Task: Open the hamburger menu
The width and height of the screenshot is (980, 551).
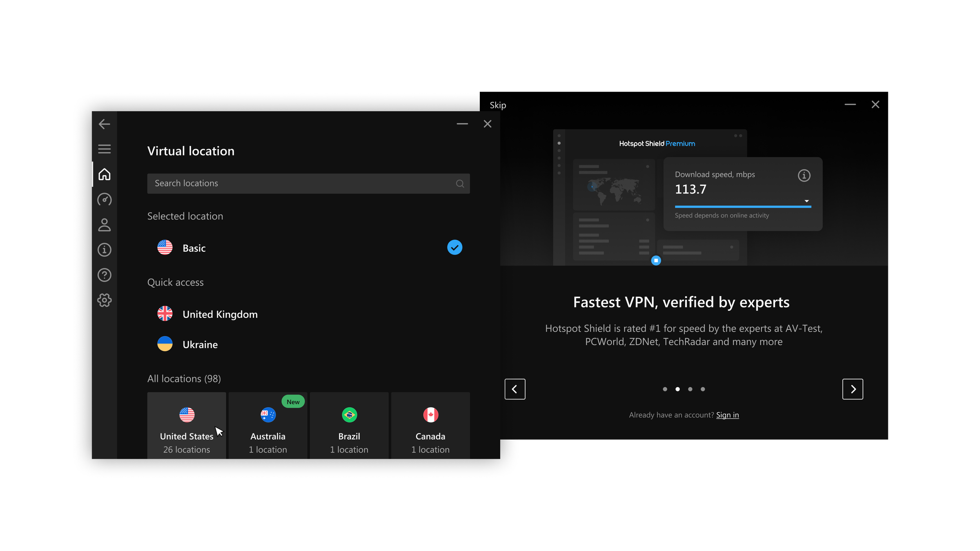Action: click(104, 149)
